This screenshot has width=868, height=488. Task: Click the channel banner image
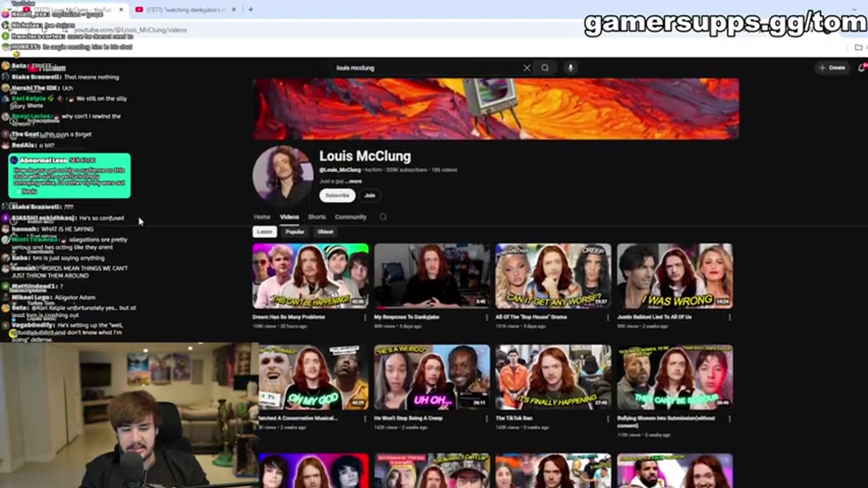point(496,108)
